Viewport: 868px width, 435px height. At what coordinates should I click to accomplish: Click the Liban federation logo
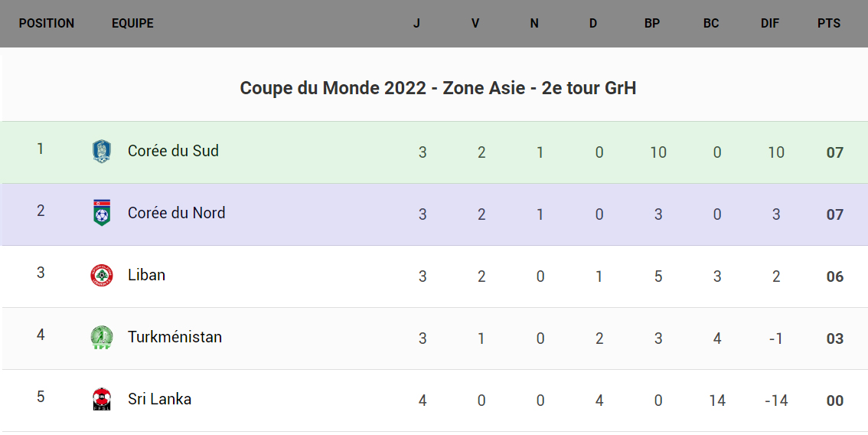coord(101,275)
